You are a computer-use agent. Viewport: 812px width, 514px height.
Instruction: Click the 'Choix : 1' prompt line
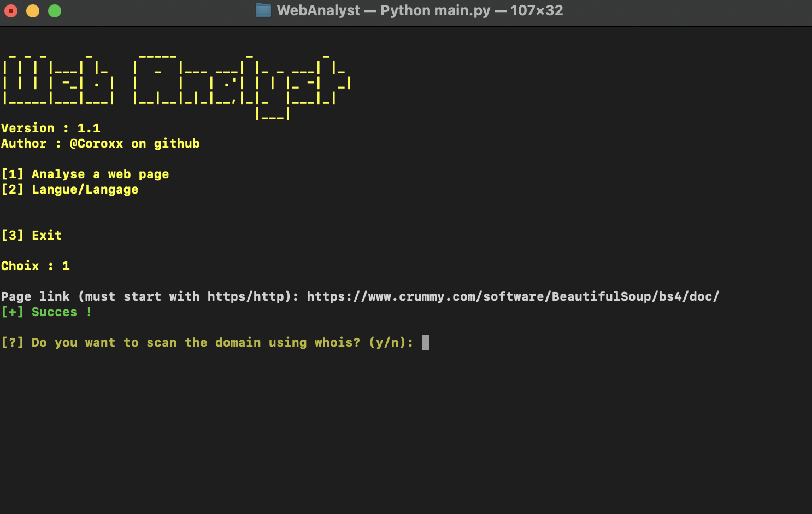tap(36, 266)
